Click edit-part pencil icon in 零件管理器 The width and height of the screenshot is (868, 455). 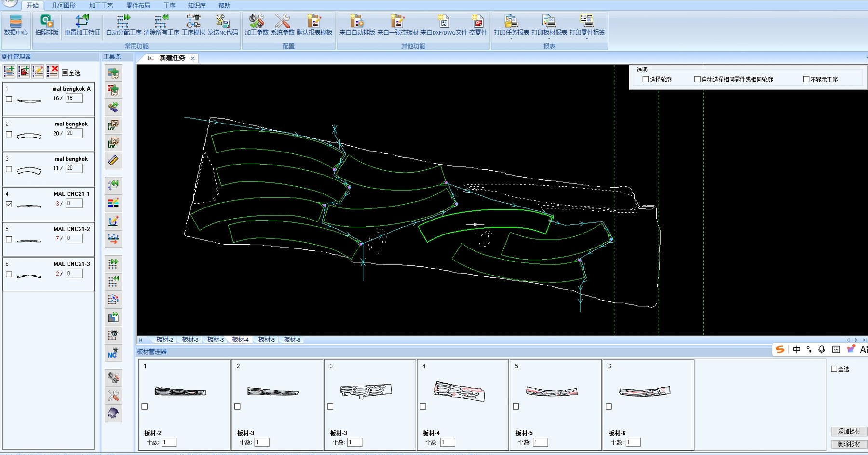tap(38, 71)
